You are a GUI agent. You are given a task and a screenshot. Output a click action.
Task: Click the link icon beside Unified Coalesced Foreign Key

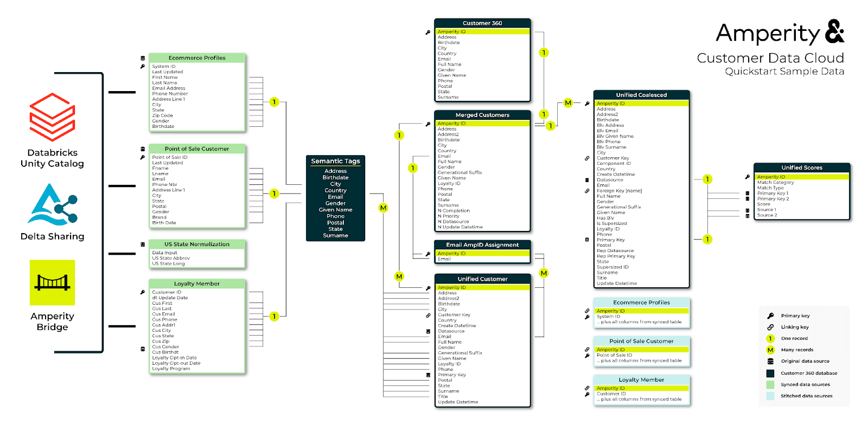[587, 191]
